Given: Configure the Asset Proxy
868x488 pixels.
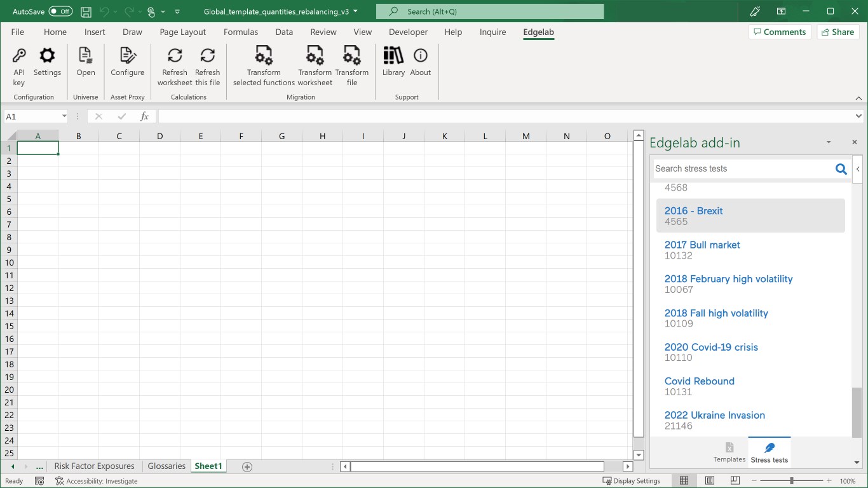Looking at the screenshot, I should pyautogui.click(x=128, y=62).
